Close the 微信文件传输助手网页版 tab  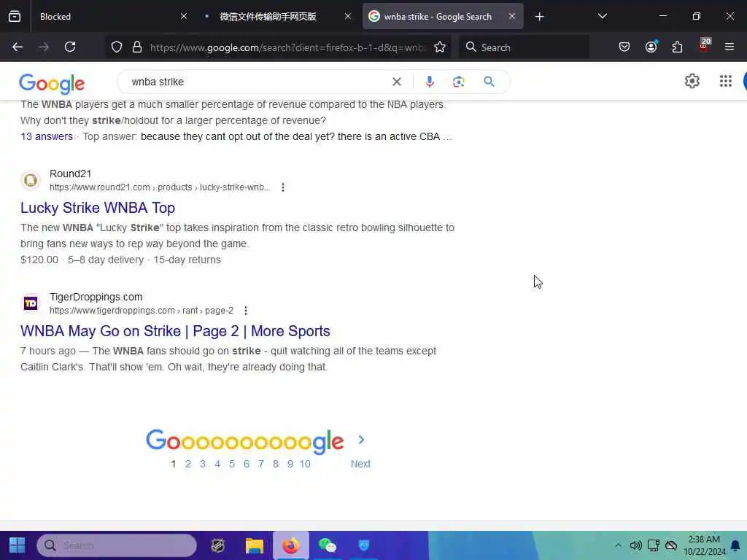(x=348, y=16)
